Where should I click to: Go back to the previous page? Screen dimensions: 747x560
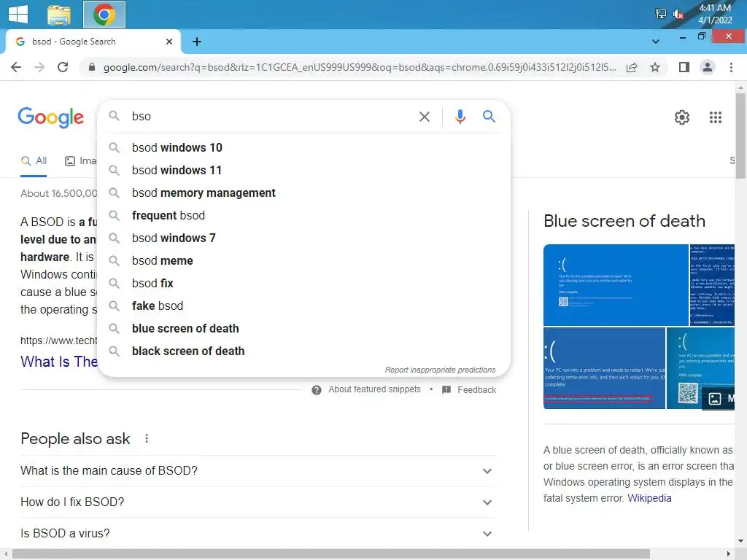point(16,67)
